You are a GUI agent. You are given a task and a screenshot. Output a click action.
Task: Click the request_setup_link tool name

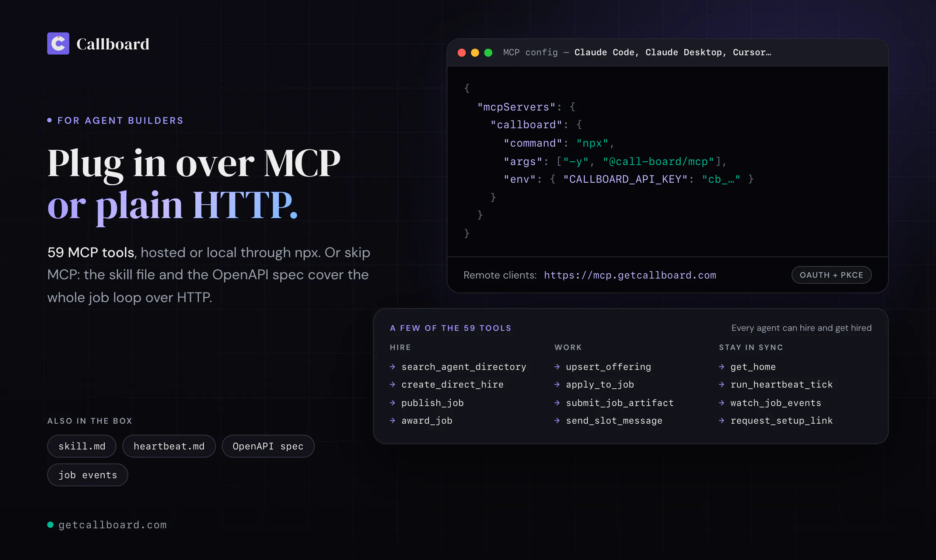point(781,421)
